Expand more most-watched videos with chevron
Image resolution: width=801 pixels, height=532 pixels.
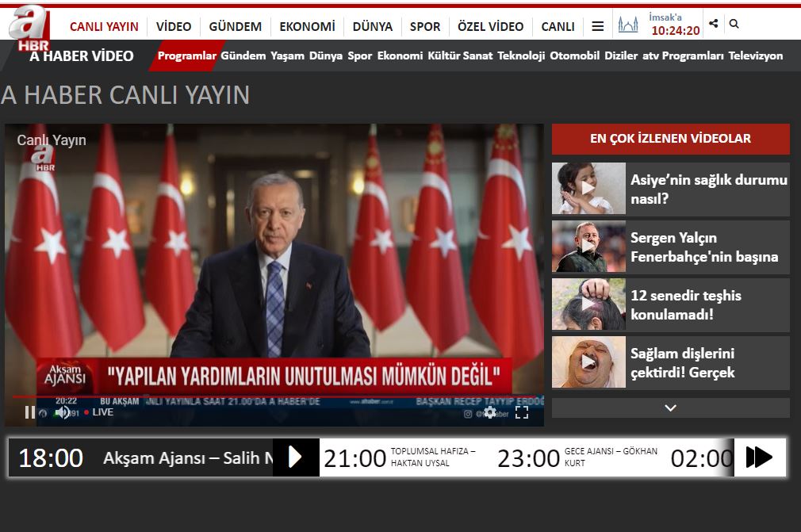(x=671, y=408)
